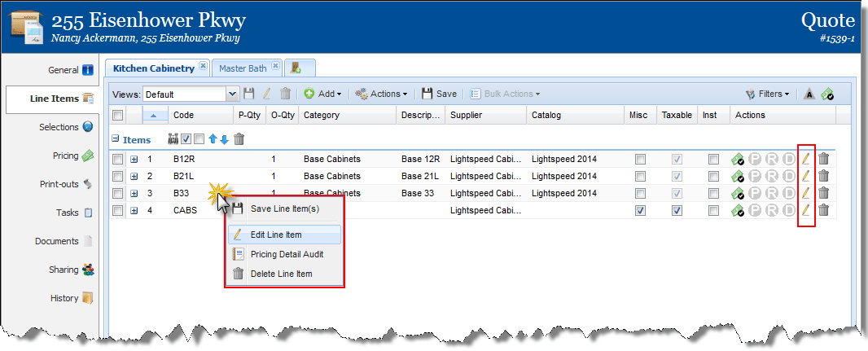Open the Views dropdown arrow
Viewport: 868px width, 351px height.
coord(233,94)
